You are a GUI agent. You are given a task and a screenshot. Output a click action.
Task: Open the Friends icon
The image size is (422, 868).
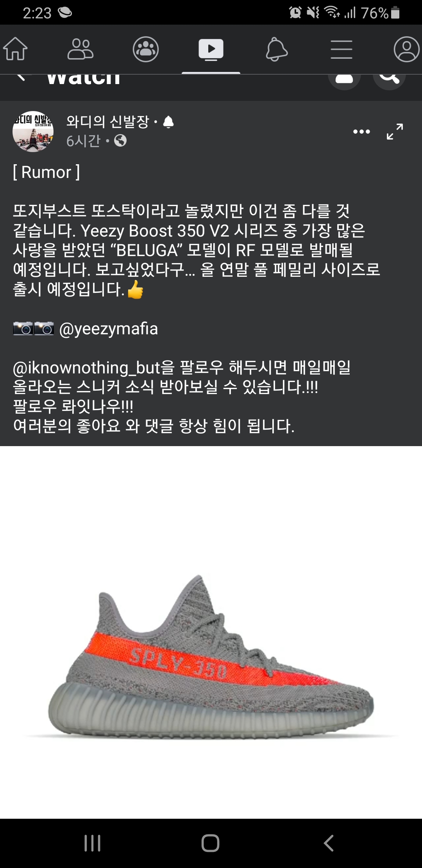tap(80, 49)
